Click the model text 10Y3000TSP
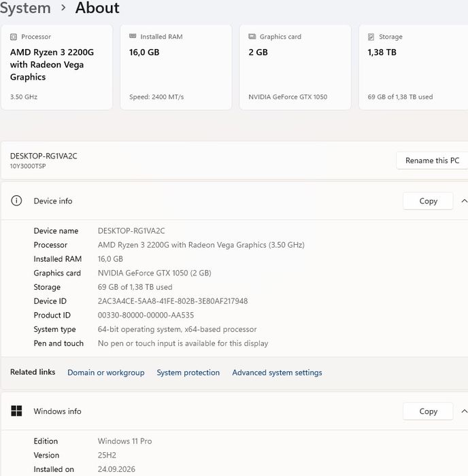The image size is (468, 476). click(x=28, y=166)
